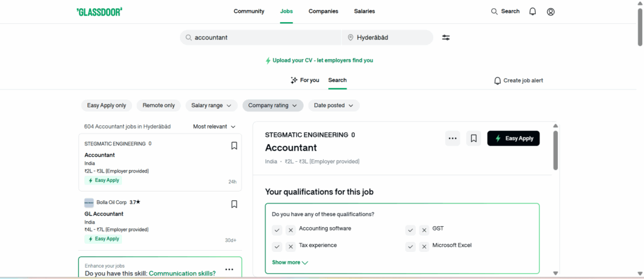Open notifications bell icon in header

(532, 11)
